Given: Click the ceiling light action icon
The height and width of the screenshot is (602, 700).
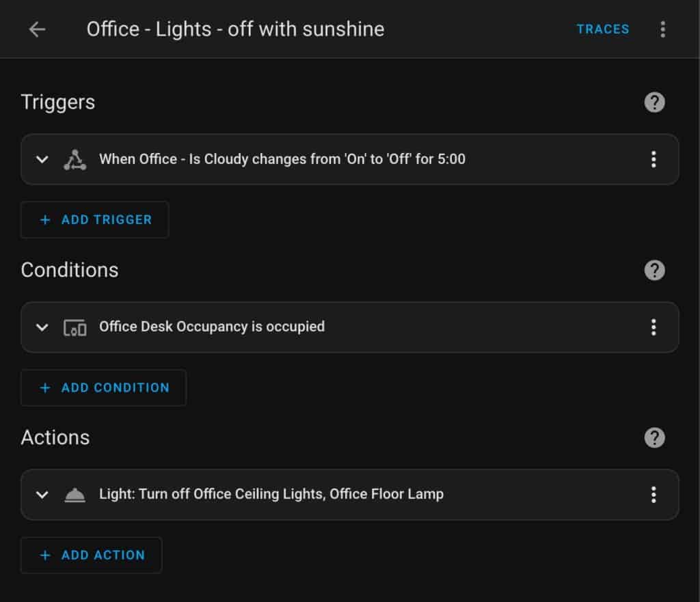Looking at the screenshot, I should 75,495.
